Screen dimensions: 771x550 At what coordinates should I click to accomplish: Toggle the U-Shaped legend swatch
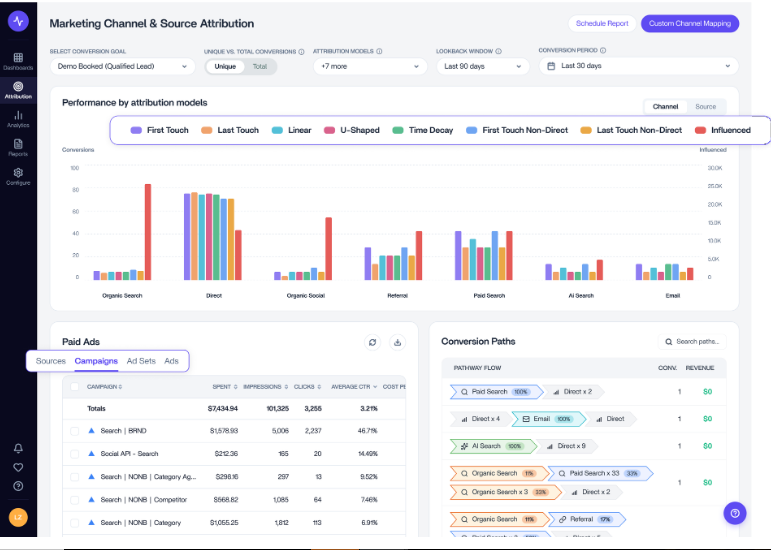[329, 130]
